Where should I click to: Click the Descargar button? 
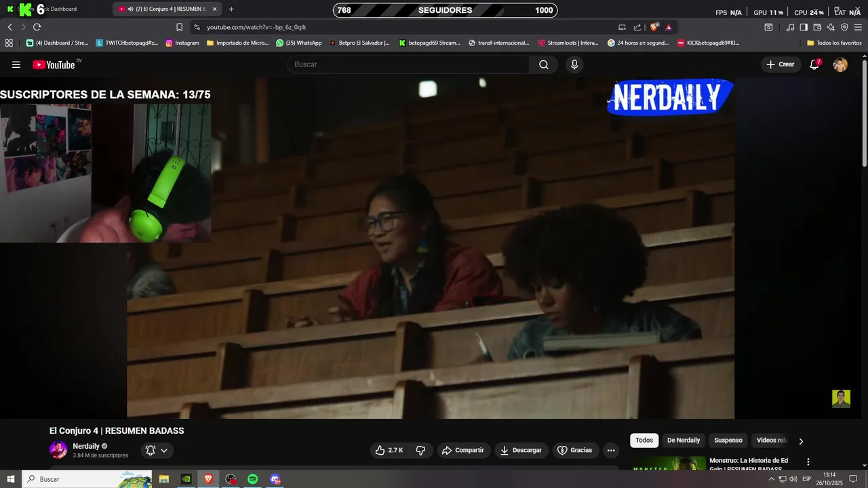[x=521, y=450]
